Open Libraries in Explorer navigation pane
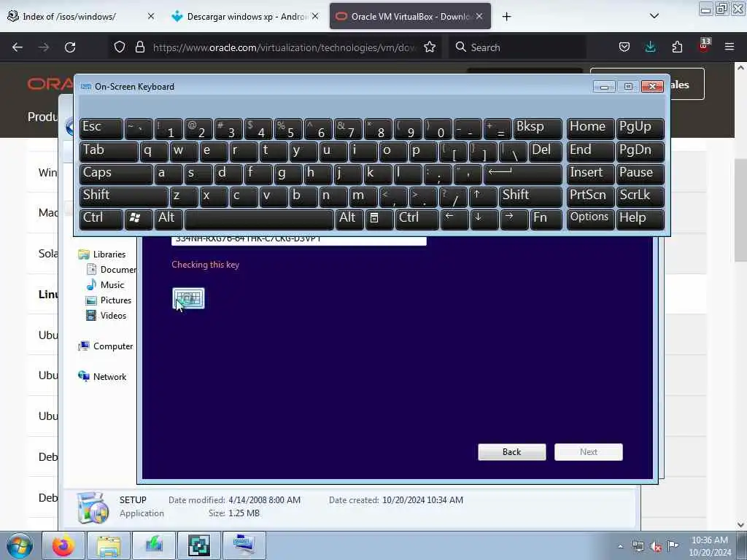This screenshot has height=560, width=747. pyautogui.click(x=109, y=254)
